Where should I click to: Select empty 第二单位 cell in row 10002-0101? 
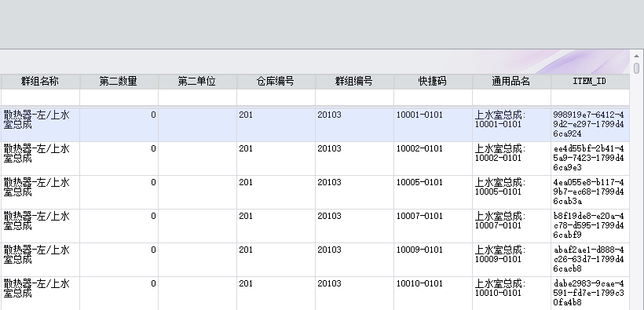pyautogui.click(x=197, y=159)
